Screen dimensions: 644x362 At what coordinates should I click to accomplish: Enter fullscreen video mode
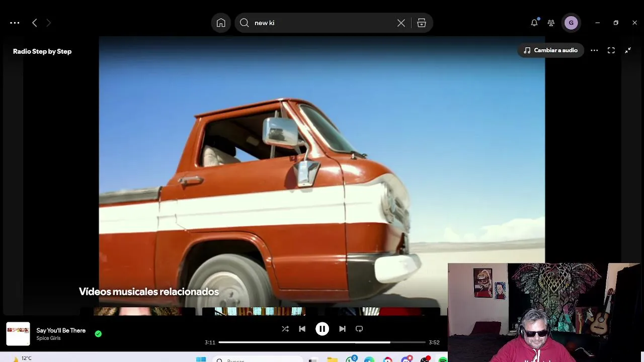coord(611,50)
